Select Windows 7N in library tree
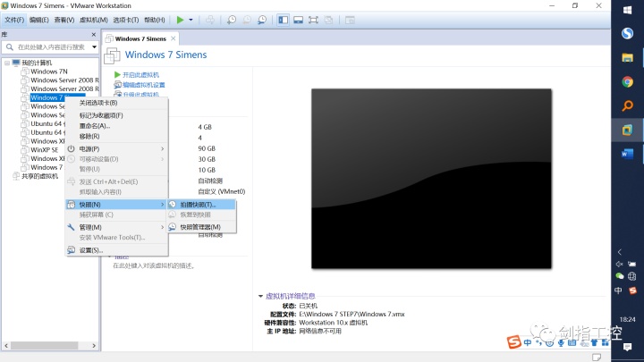This screenshot has height=362, width=644. (x=49, y=72)
